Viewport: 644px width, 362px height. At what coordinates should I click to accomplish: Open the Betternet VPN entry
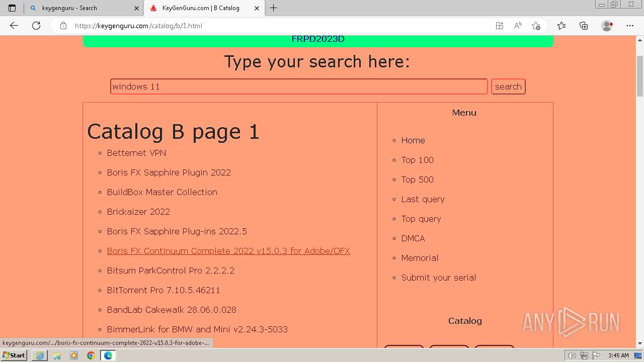pos(136,153)
